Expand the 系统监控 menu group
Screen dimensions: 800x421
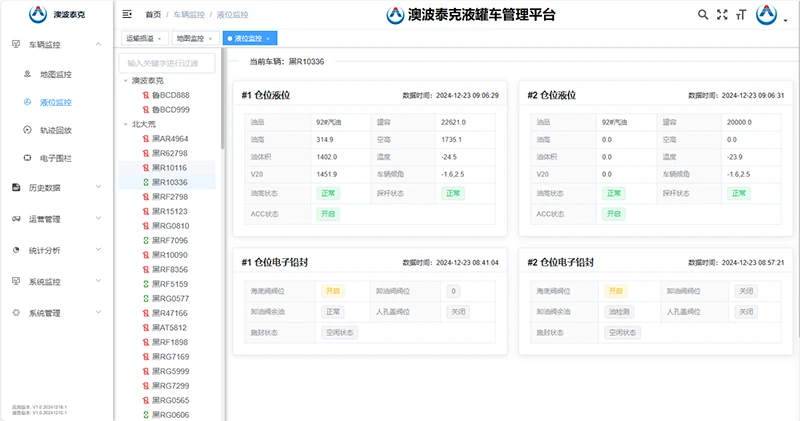click(98, 281)
